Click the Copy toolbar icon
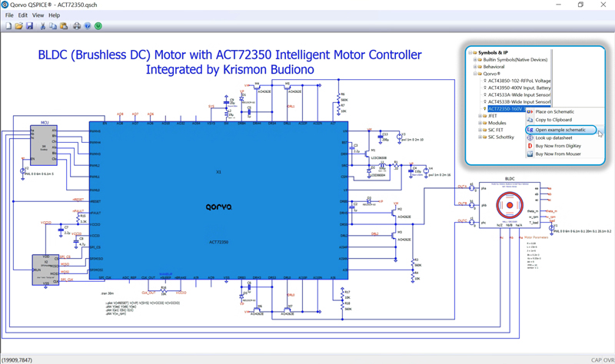The width and height of the screenshot is (615, 364). coord(53,26)
